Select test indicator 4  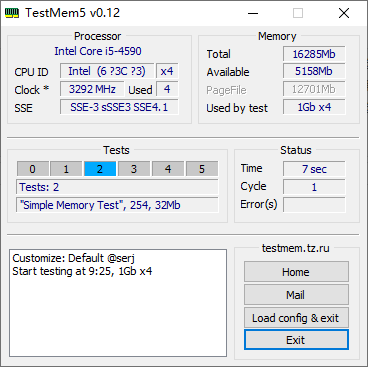pyautogui.click(x=168, y=169)
